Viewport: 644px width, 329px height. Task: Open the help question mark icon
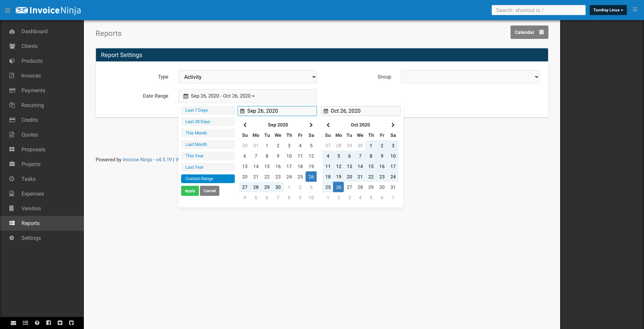(37, 323)
